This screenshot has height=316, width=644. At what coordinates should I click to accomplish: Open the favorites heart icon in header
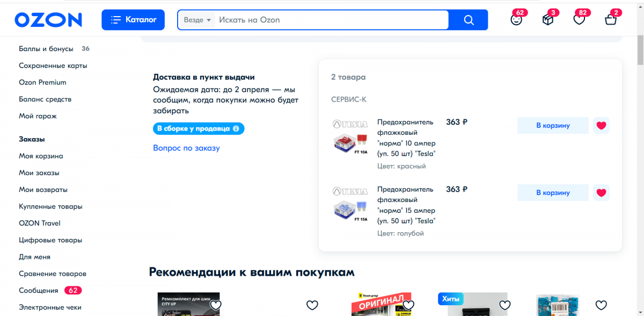(x=579, y=20)
